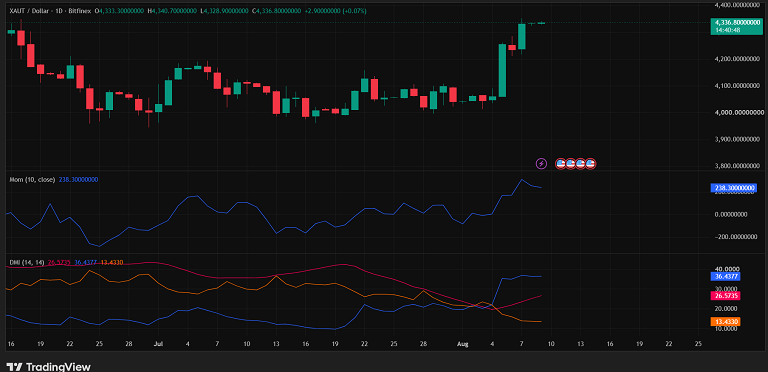Click the Jul label on the date axis
The width and height of the screenshot is (768, 372).
coord(158,344)
